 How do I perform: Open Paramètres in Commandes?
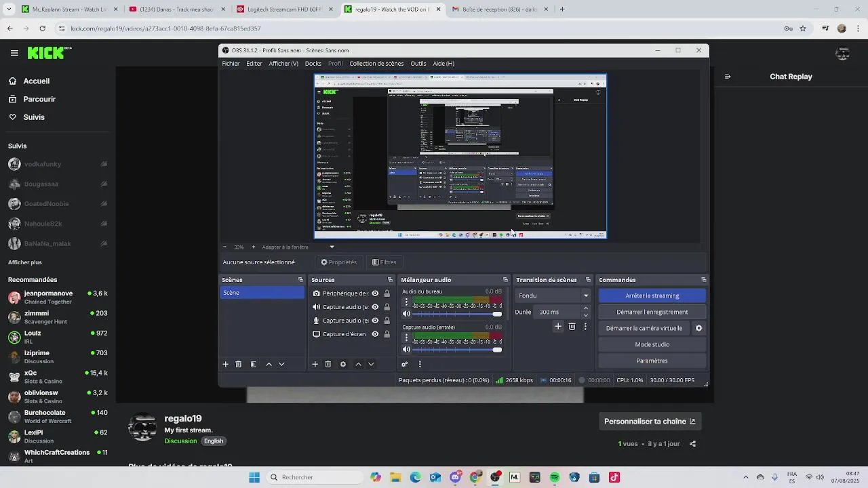(x=652, y=361)
